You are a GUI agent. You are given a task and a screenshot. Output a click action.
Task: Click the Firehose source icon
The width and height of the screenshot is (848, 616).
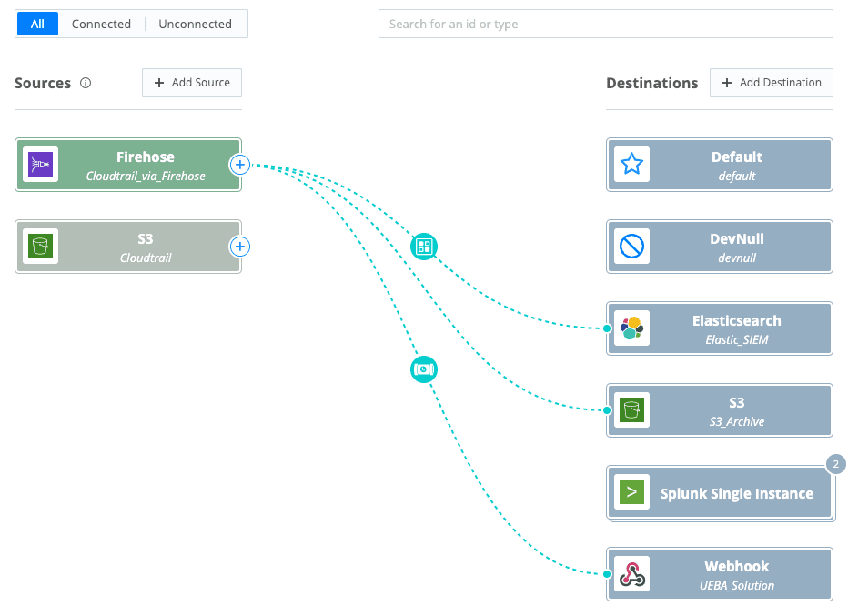(x=40, y=165)
